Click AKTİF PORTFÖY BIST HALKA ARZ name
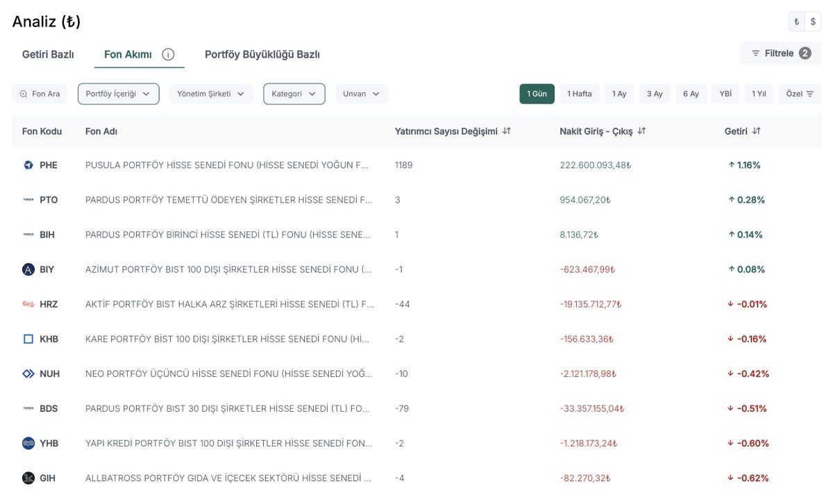This screenshot has width=833, height=504. tap(230, 304)
